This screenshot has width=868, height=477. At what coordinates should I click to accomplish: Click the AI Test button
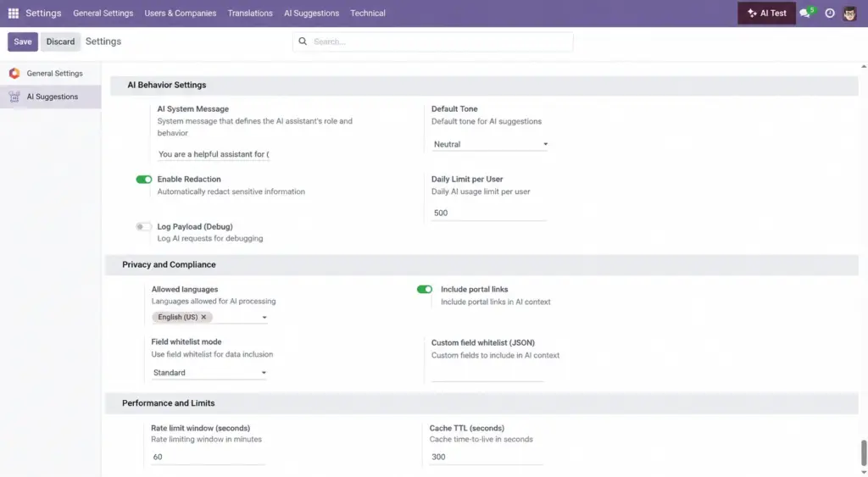766,13
